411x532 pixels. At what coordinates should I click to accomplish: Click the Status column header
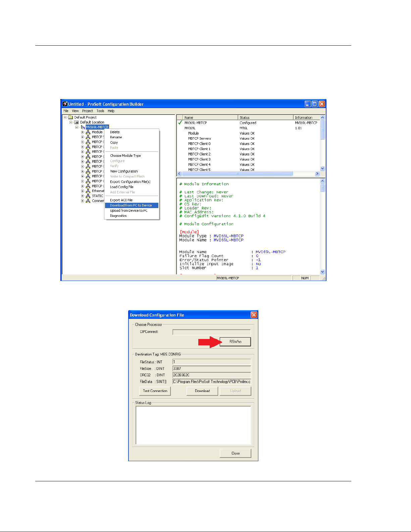click(x=266, y=117)
